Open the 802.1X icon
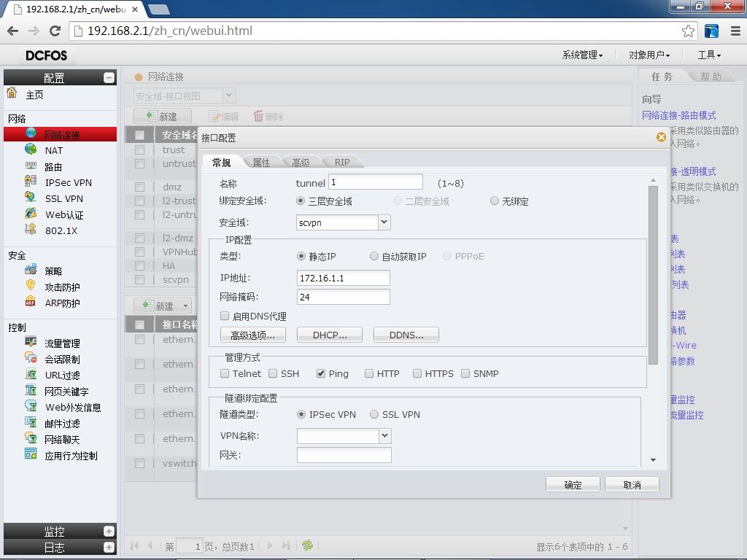The width and height of the screenshot is (747, 560). (31, 229)
